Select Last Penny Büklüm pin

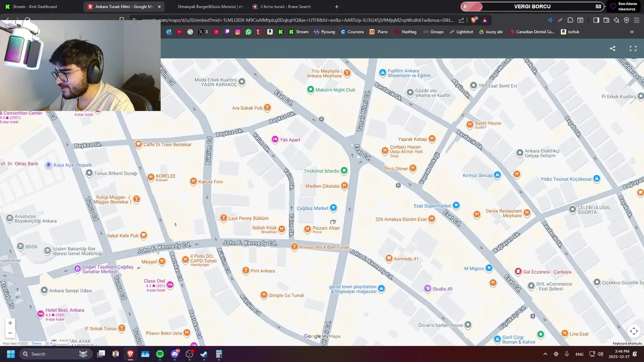pyautogui.click(x=224, y=218)
